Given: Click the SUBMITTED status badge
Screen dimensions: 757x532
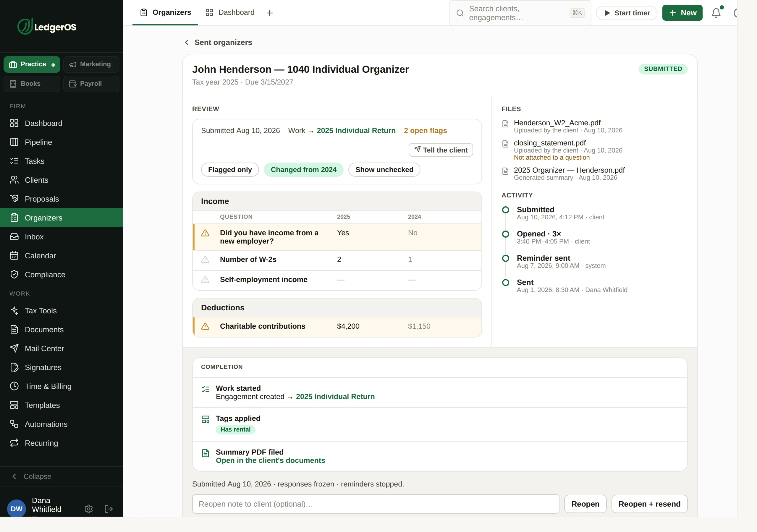Looking at the screenshot, I should [663, 69].
